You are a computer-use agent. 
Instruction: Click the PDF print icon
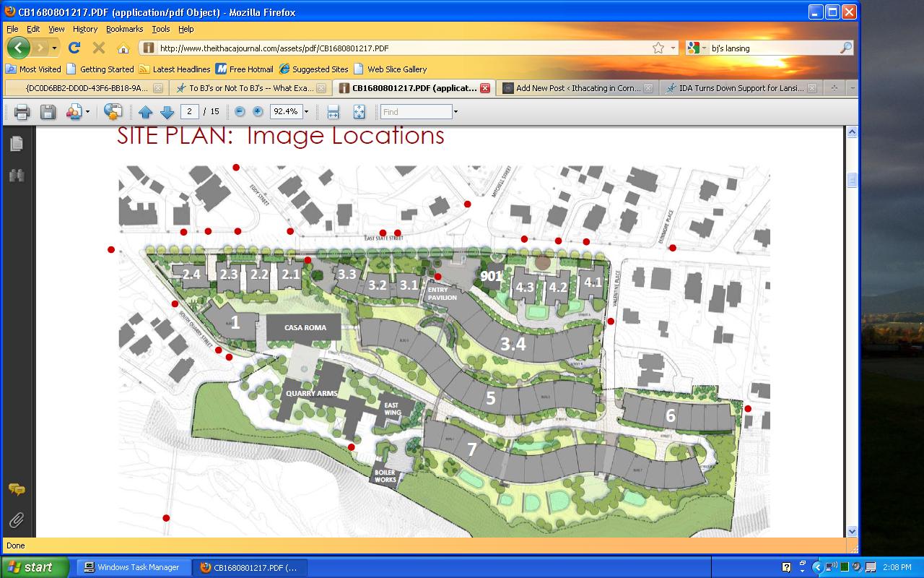22,112
